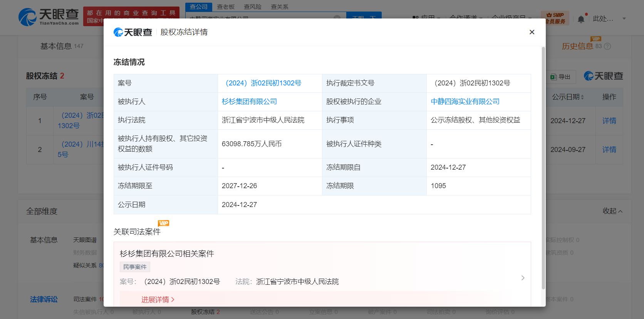Screen dimensions: 644x319
Task: Click background case link (2024)浙02 1302号
Action: tap(80, 120)
